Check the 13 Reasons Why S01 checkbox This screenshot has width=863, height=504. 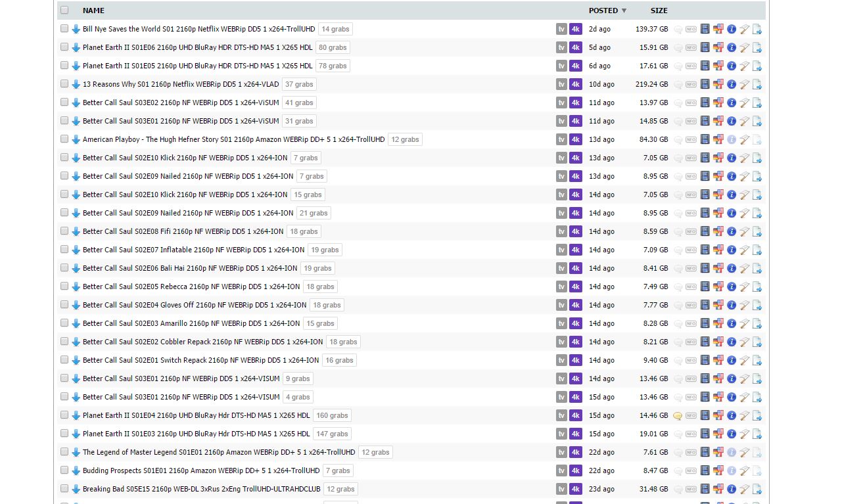tap(64, 84)
